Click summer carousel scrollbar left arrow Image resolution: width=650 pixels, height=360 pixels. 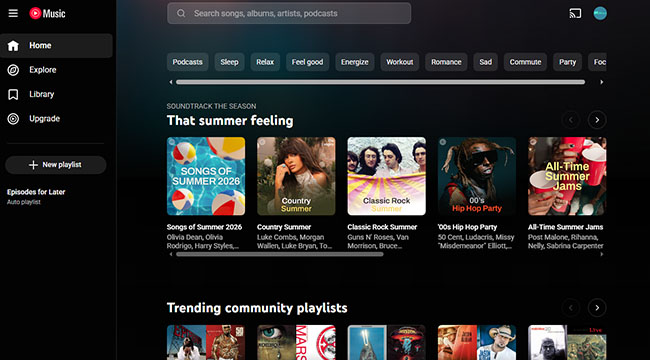(x=170, y=254)
